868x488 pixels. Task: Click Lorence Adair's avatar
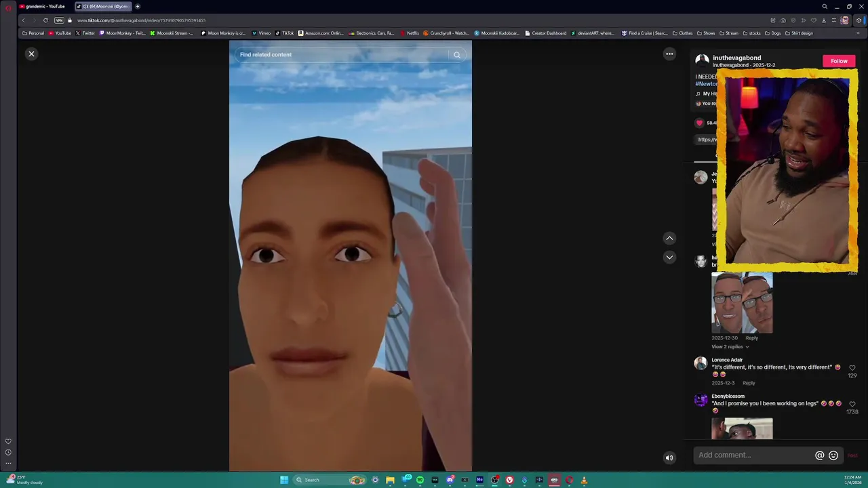coord(701,363)
